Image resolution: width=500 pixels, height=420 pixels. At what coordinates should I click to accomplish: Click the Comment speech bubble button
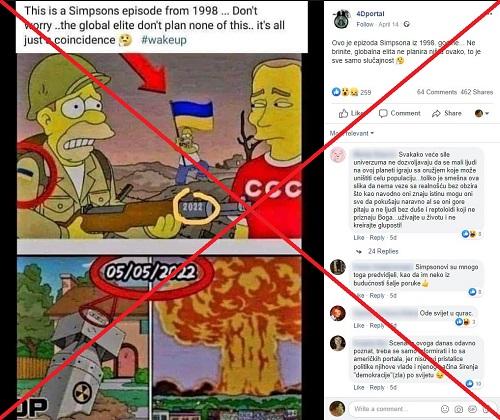399,113
